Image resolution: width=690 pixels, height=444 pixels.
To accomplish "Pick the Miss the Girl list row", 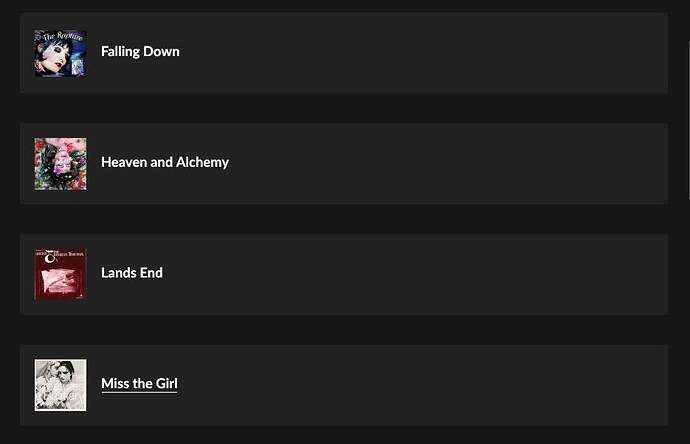I will tap(344, 385).
